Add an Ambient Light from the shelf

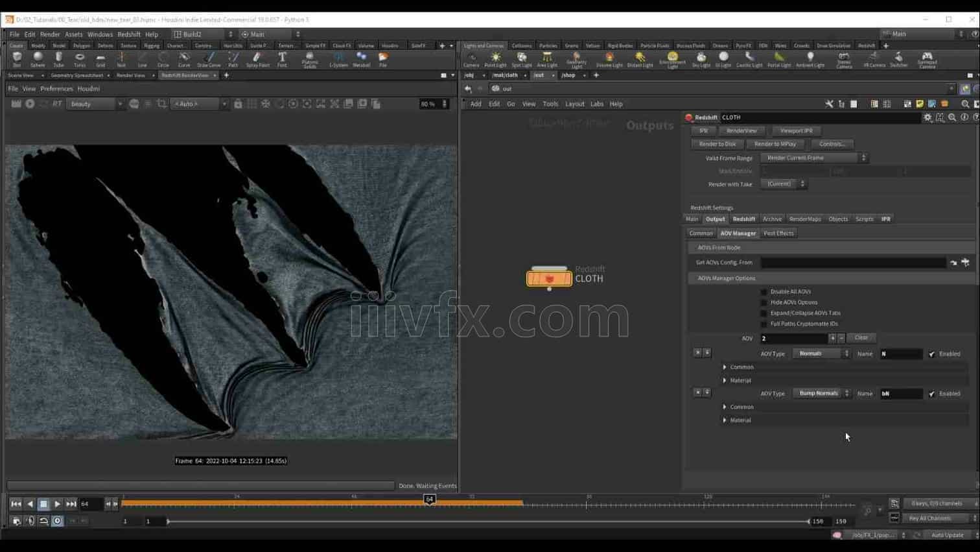(810, 60)
